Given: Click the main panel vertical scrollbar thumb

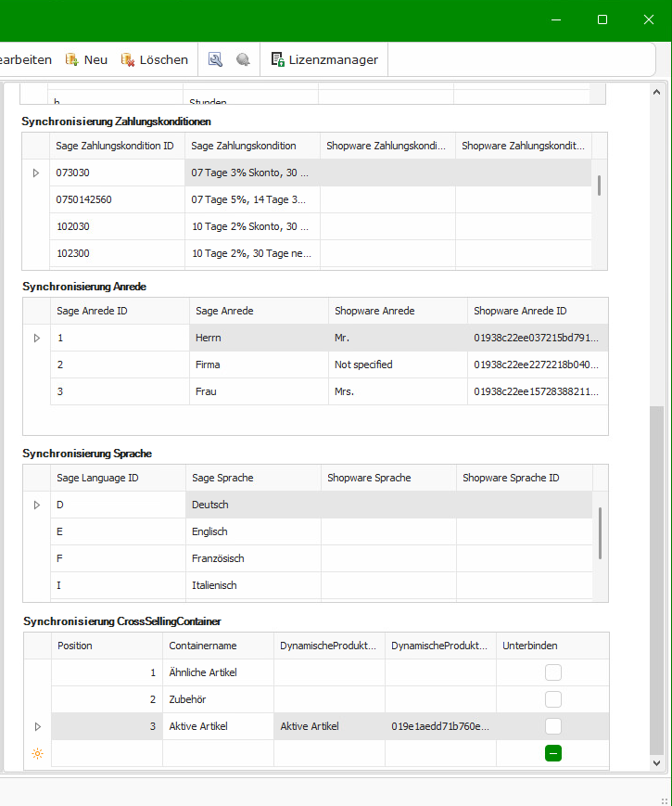Looking at the screenshot, I should click(x=656, y=581).
